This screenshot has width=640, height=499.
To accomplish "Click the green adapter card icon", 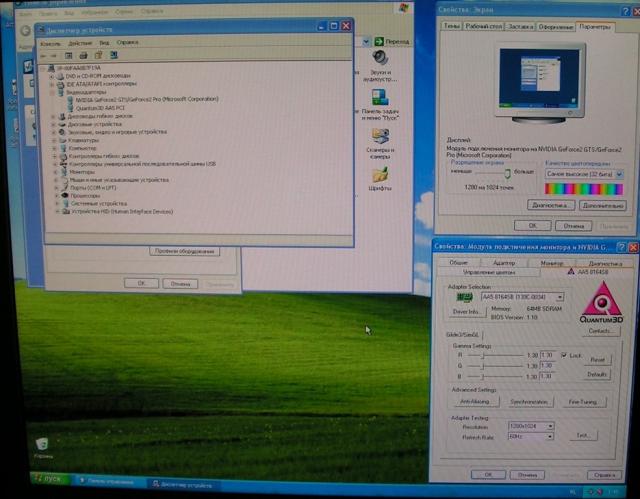I will pos(464,297).
